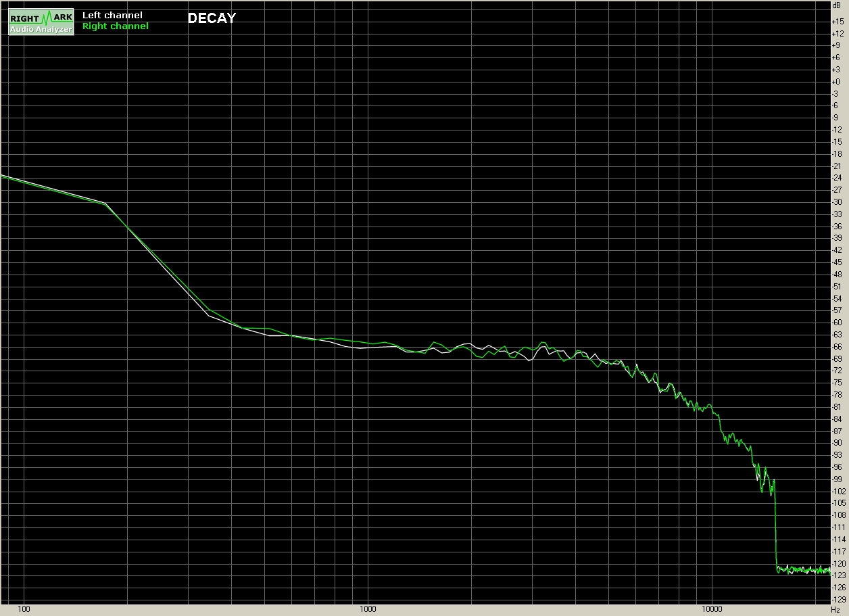Click the -90 dB axis label
The height and width of the screenshot is (616, 849).
point(838,443)
